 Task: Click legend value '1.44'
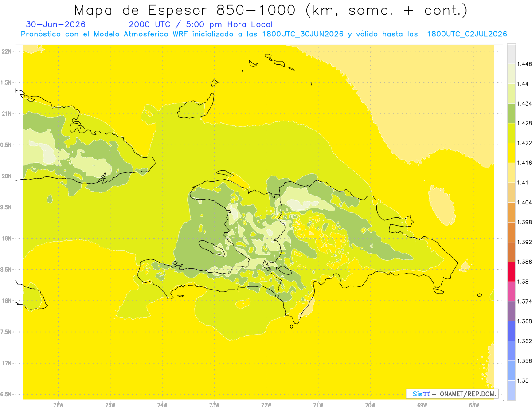coord(523,84)
